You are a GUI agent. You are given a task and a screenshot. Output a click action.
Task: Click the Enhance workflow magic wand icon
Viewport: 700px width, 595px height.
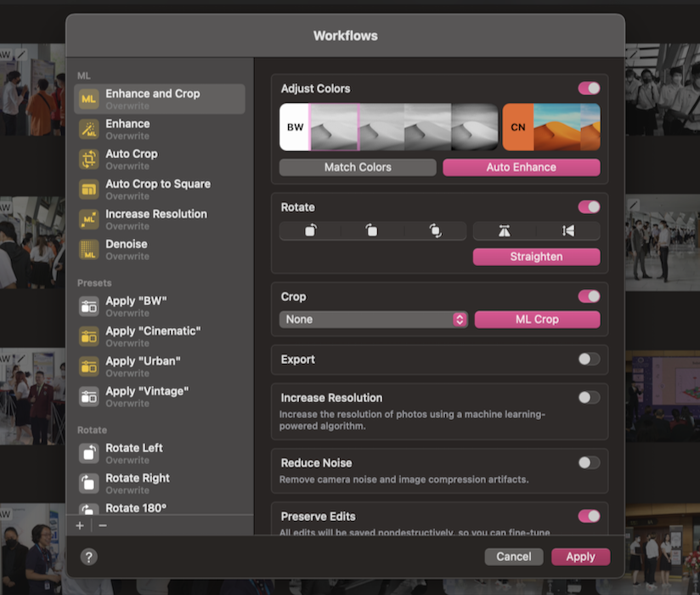click(89, 129)
